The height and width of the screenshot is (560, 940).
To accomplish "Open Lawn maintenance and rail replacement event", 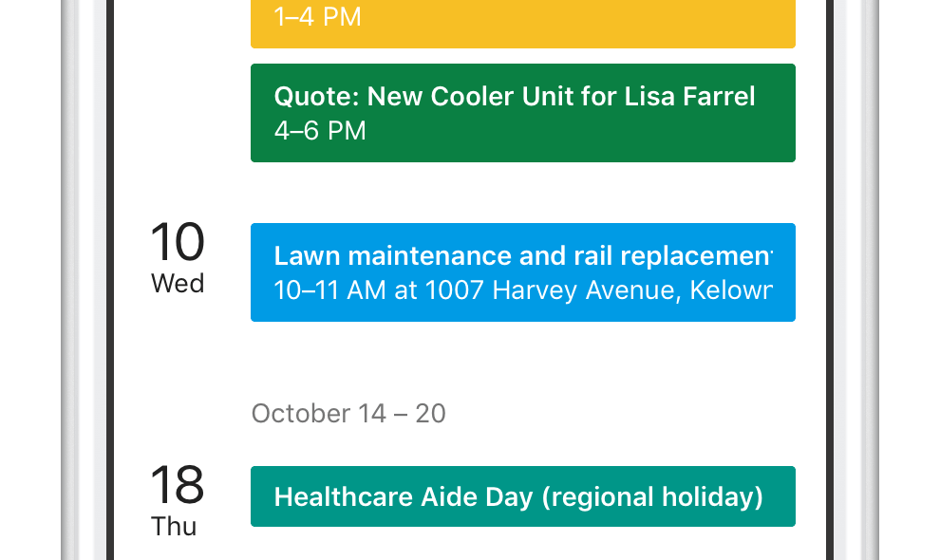I will (523, 272).
